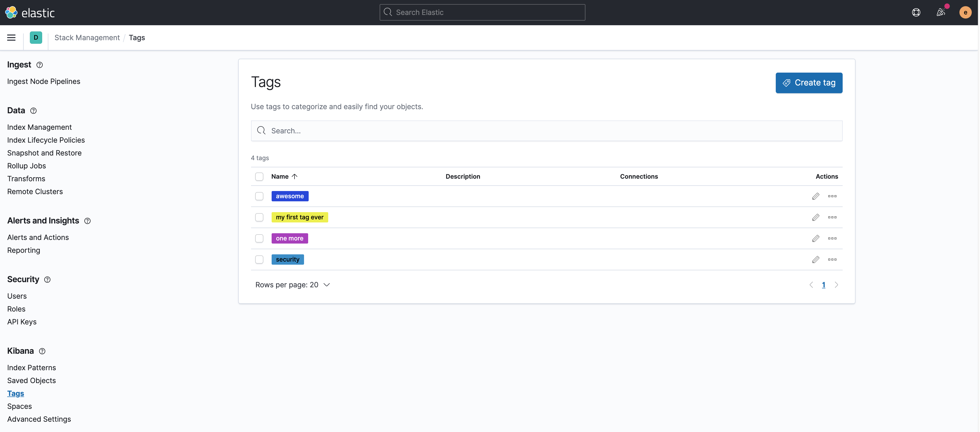Open Saved Objects in the sidebar
Image resolution: width=980 pixels, height=432 pixels.
click(32, 381)
